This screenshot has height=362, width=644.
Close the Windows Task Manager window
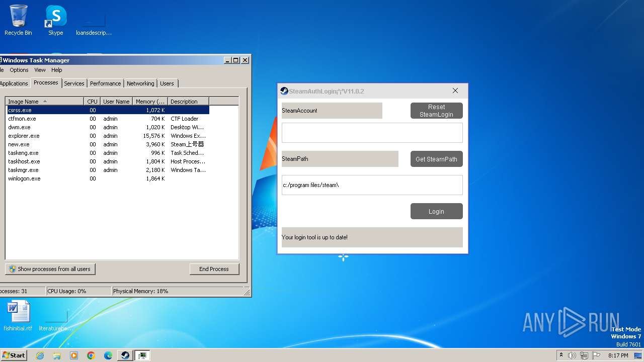tap(245, 60)
